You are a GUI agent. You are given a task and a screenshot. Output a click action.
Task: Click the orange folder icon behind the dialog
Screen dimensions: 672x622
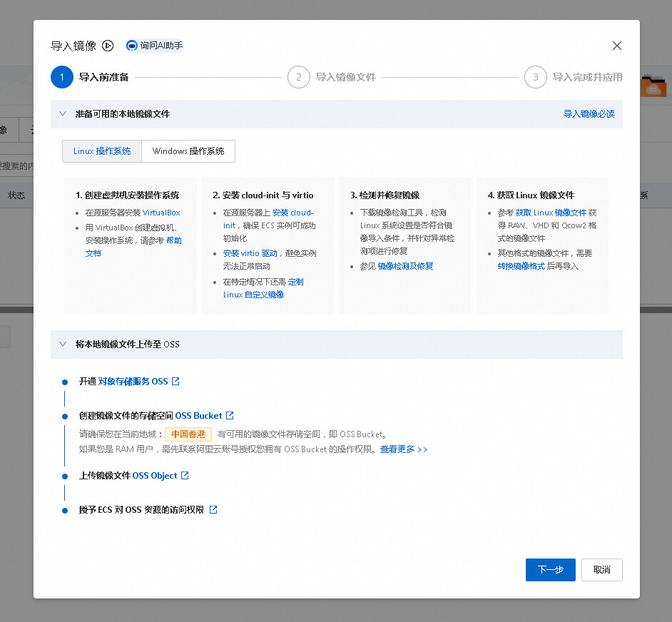(x=653, y=86)
